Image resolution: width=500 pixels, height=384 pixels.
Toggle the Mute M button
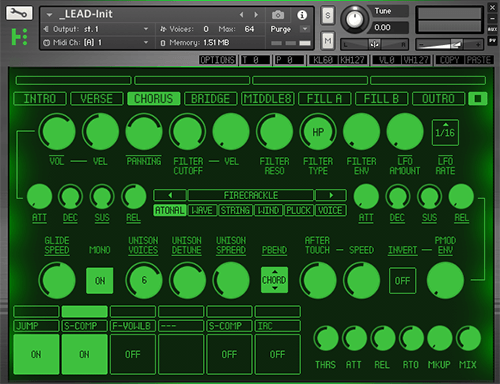(328, 41)
